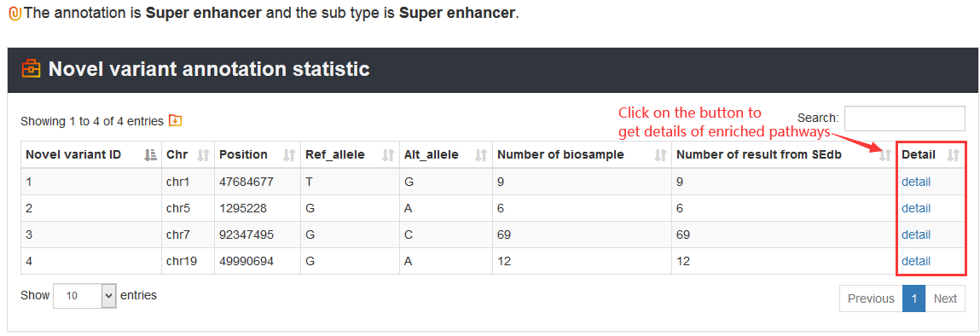Click sort icon for Number of biosample

[661, 155]
